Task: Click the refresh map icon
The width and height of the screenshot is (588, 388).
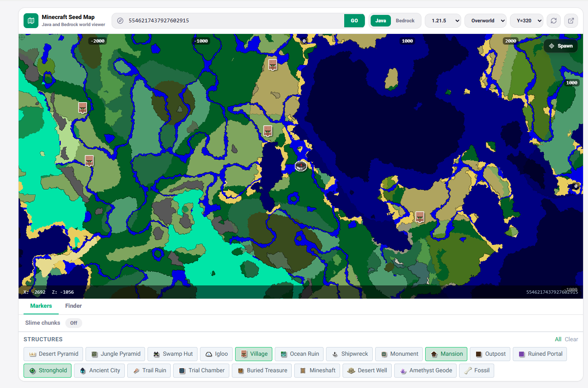Action: (554, 21)
